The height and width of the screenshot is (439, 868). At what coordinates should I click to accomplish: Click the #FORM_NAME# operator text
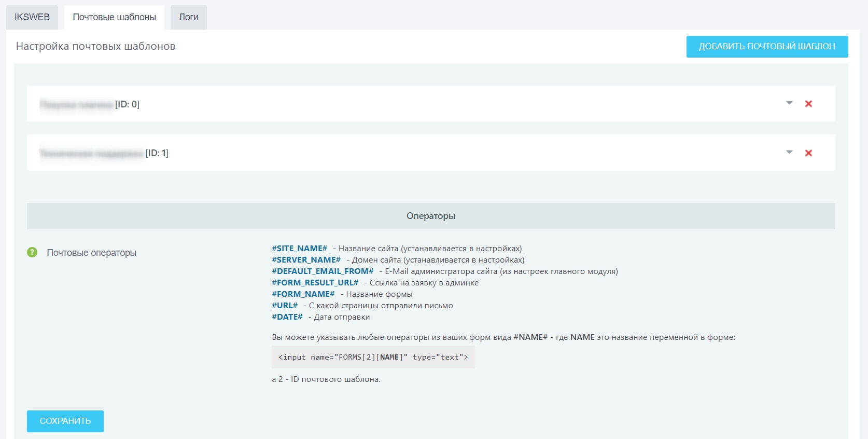point(303,294)
